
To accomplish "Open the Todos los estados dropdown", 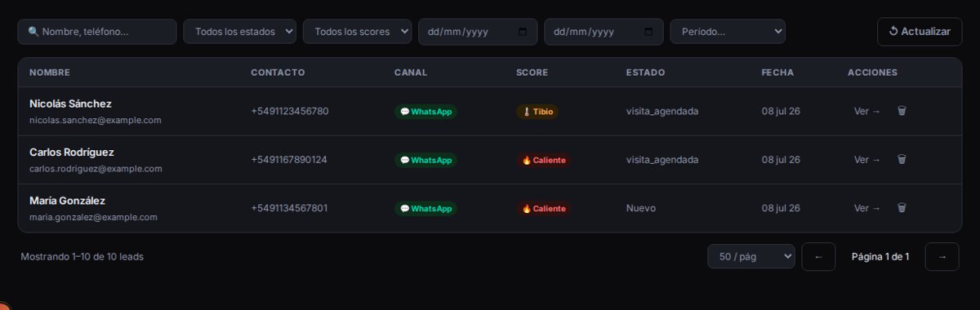I will pyautogui.click(x=240, y=32).
